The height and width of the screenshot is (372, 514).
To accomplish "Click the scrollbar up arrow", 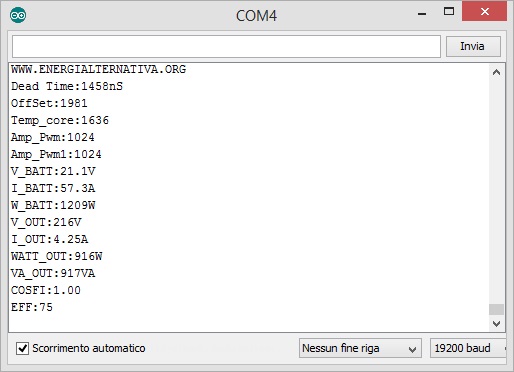I will click(496, 72).
